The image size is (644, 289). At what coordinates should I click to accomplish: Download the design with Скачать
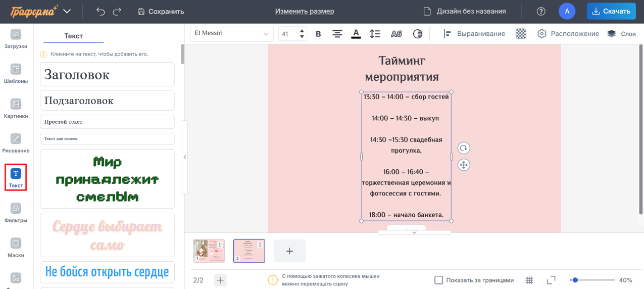click(611, 11)
